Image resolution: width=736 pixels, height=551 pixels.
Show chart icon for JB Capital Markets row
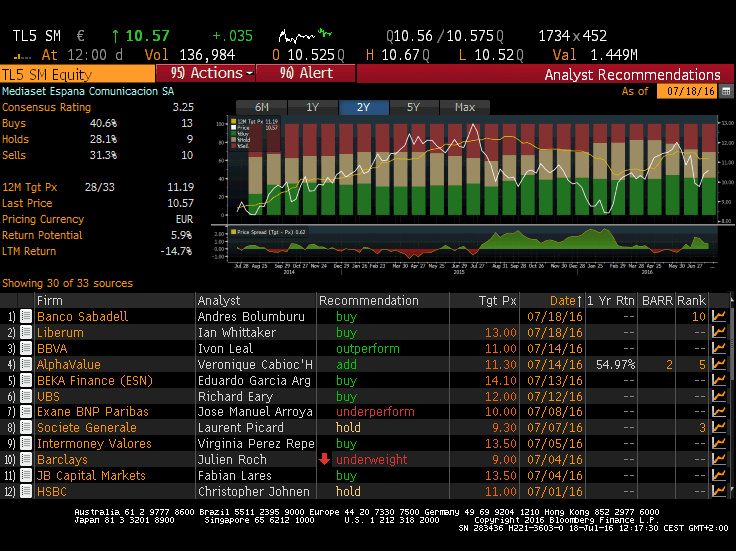tap(719, 475)
